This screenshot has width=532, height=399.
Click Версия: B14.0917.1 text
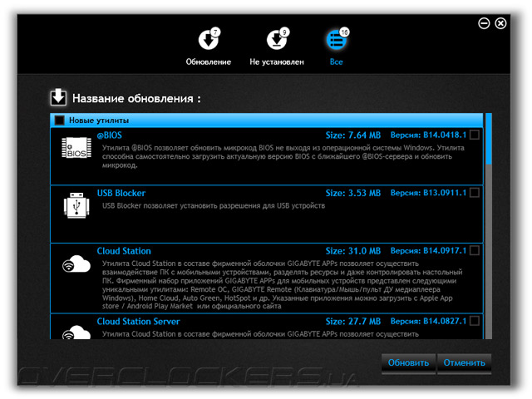click(429, 251)
